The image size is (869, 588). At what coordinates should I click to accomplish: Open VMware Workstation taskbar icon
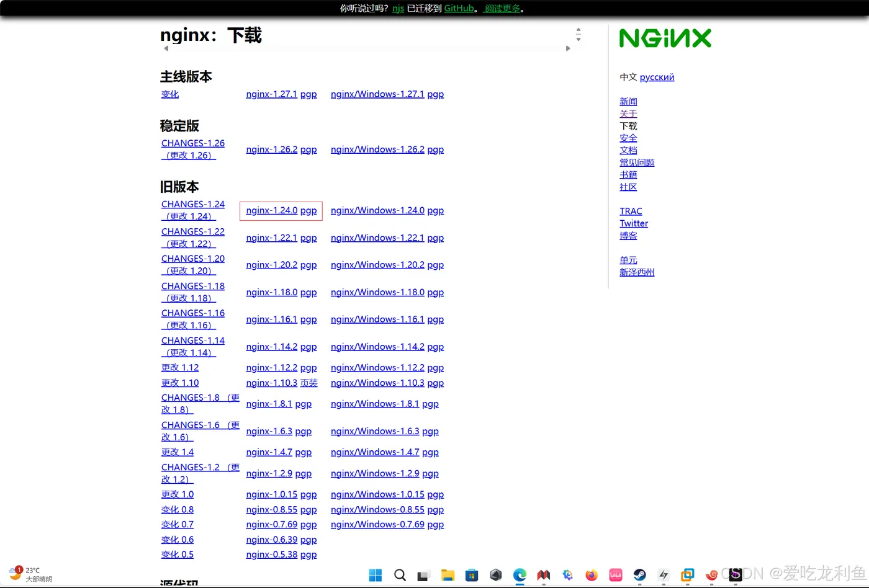click(x=687, y=575)
